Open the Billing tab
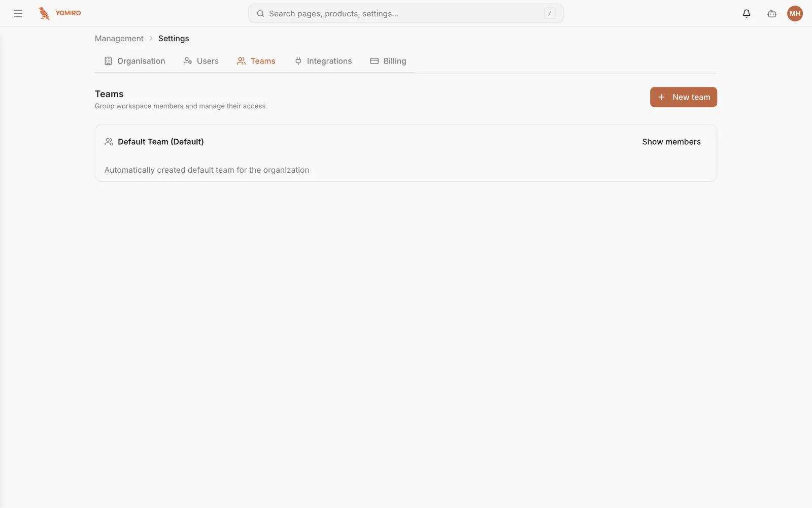This screenshot has width=812, height=508. click(388, 61)
